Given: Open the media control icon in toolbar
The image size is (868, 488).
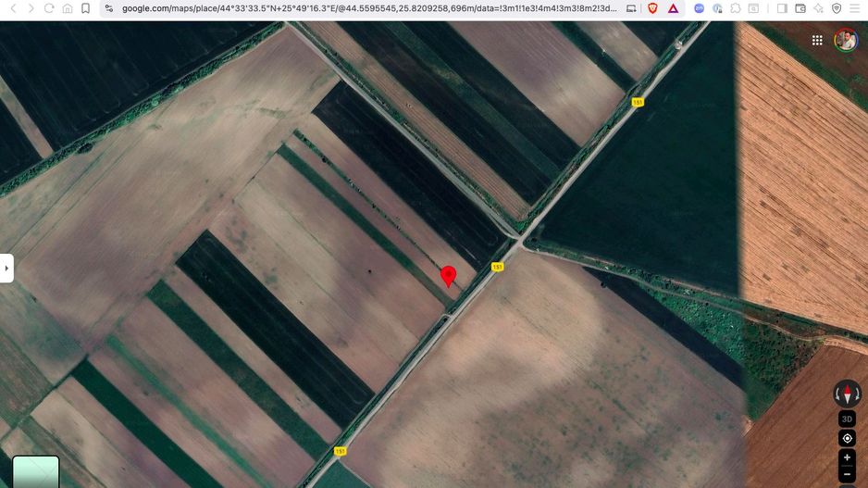Looking at the screenshot, I should click(x=753, y=8).
